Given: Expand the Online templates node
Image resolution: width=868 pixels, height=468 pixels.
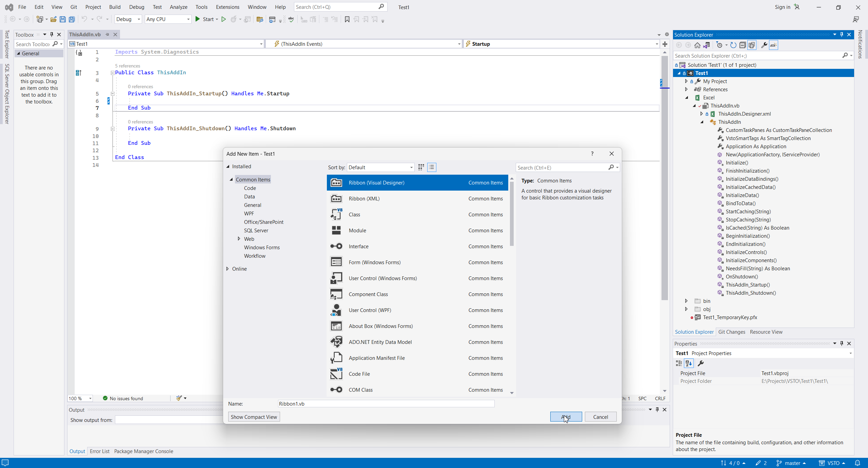Looking at the screenshot, I should pos(228,269).
